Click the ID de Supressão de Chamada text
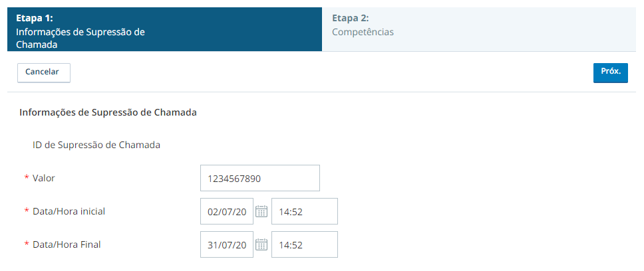The width and height of the screenshot is (644, 271). 96,145
